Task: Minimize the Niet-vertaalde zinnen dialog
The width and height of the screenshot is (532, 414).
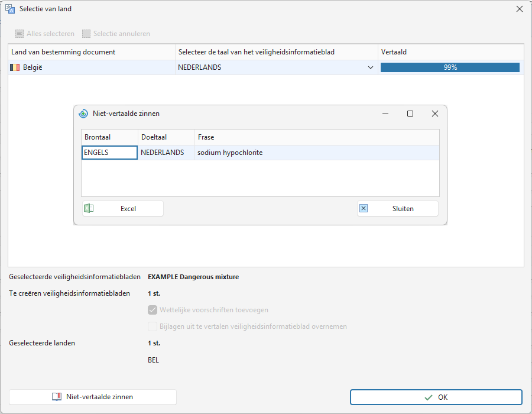Action: (x=385, y=114)
